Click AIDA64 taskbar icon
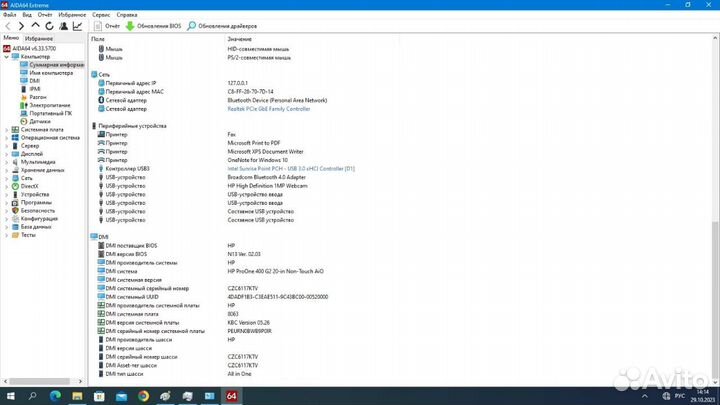 click(231, 396)
